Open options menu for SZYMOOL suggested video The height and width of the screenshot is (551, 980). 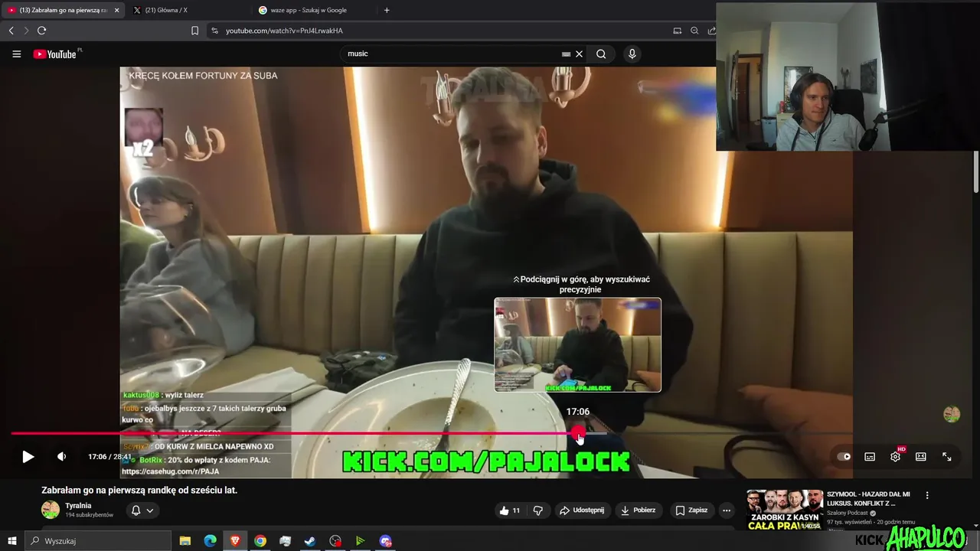927,495
